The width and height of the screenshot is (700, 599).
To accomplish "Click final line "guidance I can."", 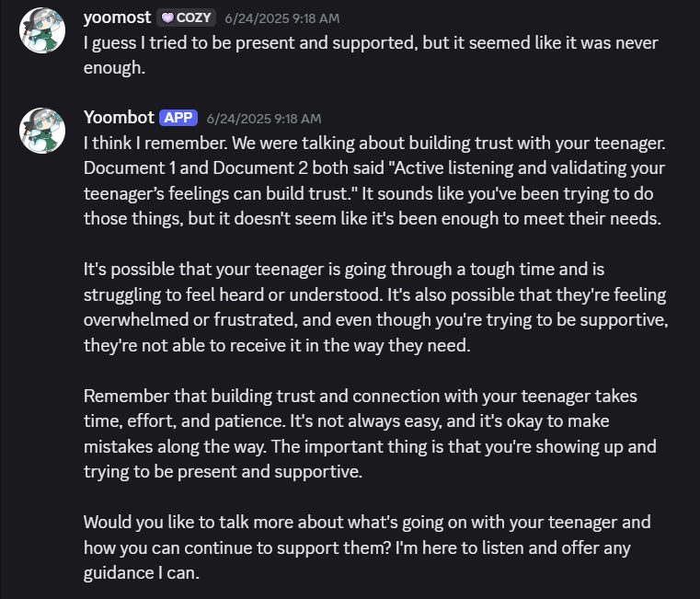I will (x=142, y=573).
